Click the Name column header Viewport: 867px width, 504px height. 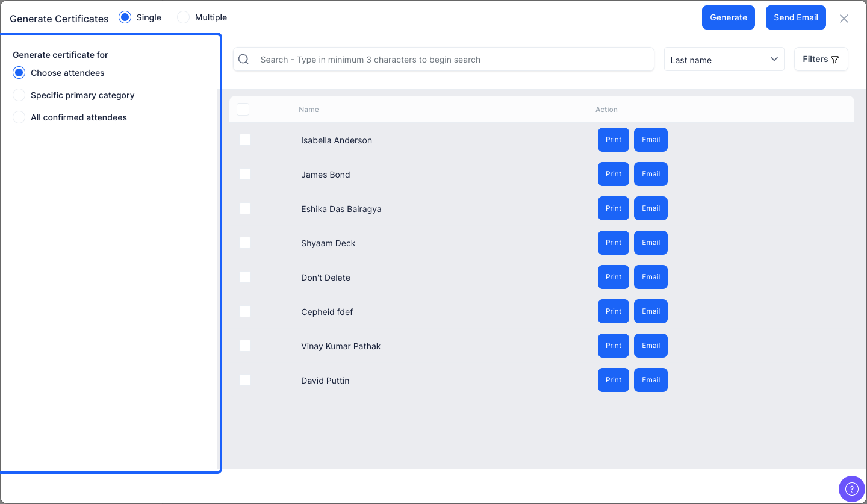(309, 110)
